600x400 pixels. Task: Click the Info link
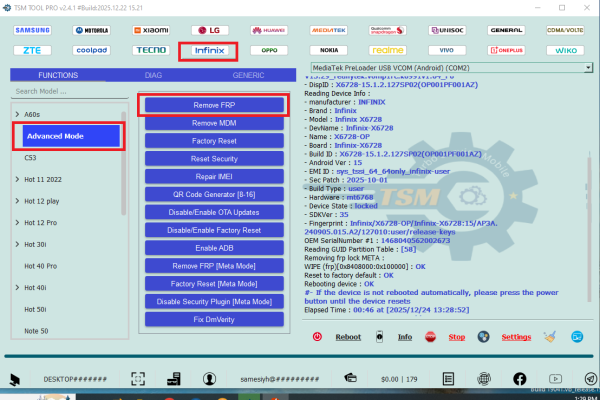(404, 337)
